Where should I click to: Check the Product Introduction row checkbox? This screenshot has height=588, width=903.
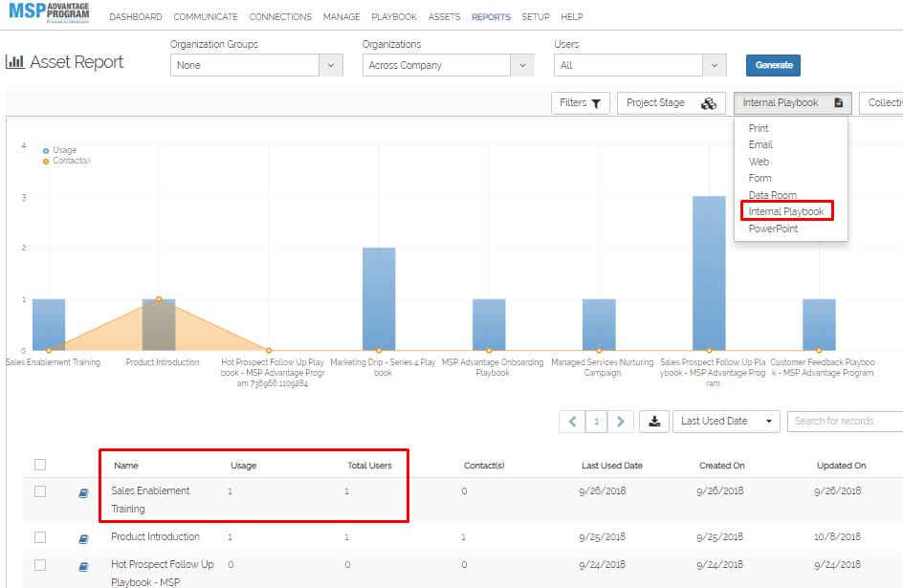tap(40, 537)
